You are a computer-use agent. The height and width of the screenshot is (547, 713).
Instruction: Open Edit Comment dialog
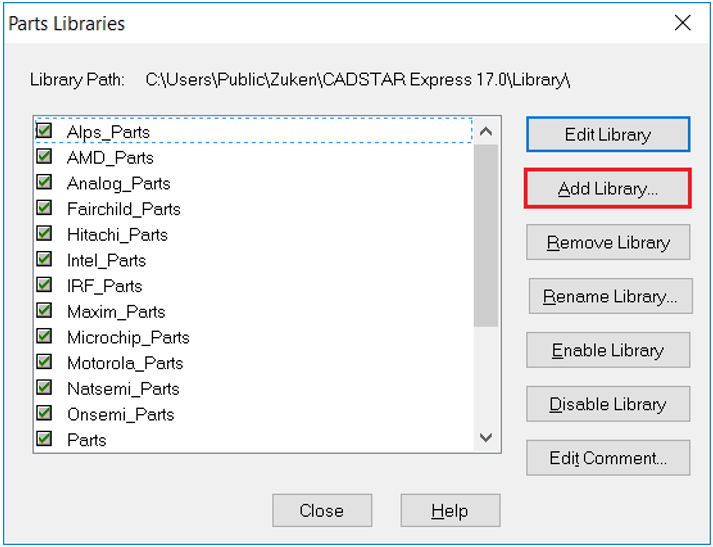pyautogui.click(x=608, y=458)
